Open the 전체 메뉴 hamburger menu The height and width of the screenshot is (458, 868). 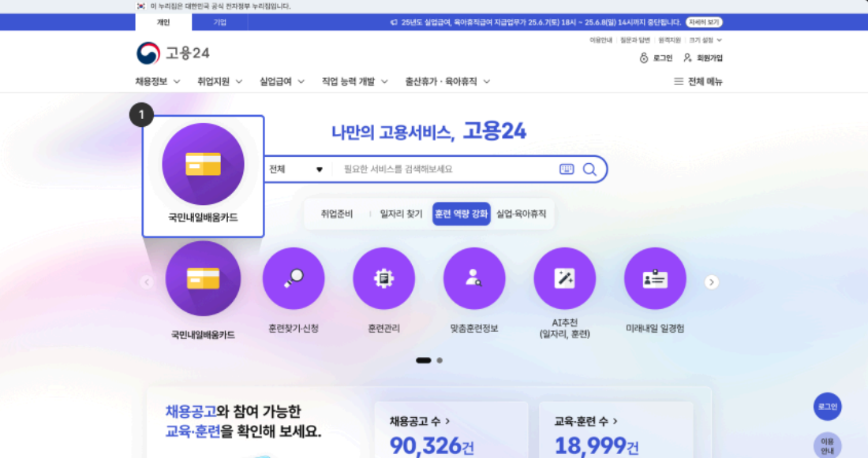tap(698, 81)
